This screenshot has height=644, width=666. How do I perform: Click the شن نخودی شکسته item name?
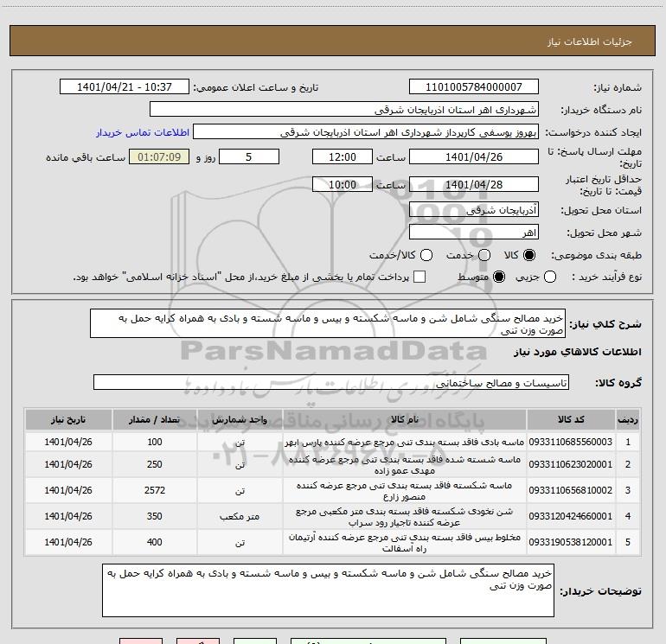tap(405, 517)
